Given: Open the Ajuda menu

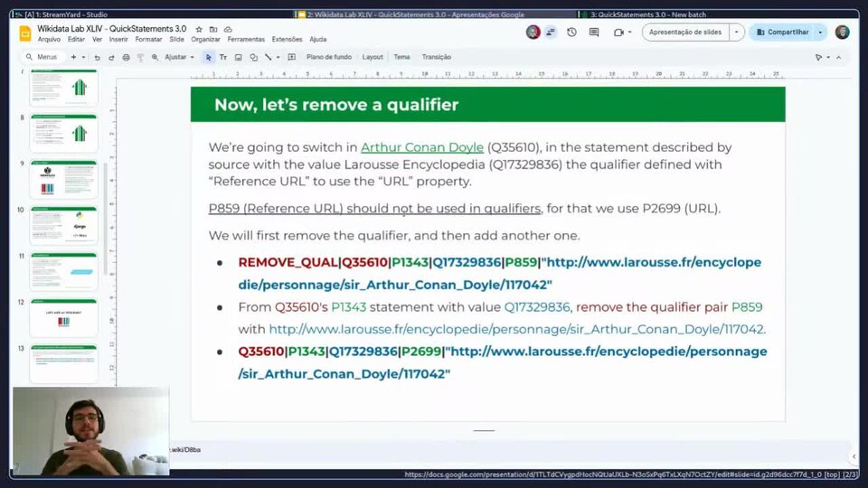Looking at the screenshot, I should (x=317, y=39).
